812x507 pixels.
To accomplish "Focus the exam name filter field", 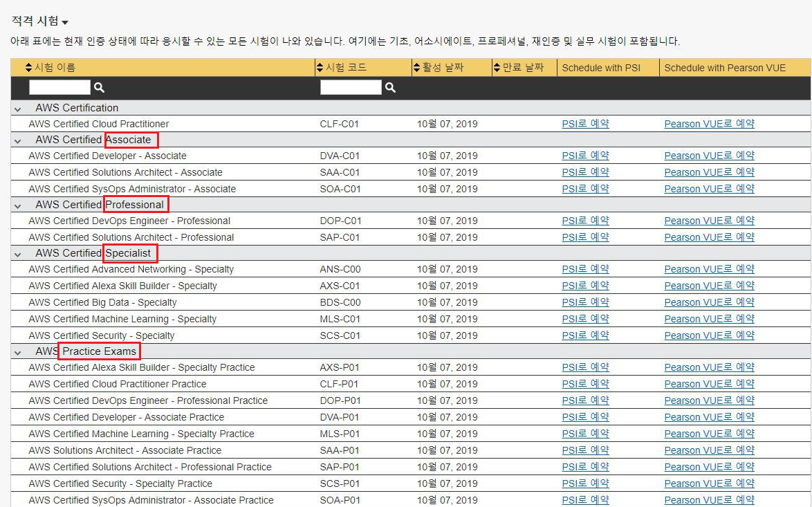I will tap(59, 88).
